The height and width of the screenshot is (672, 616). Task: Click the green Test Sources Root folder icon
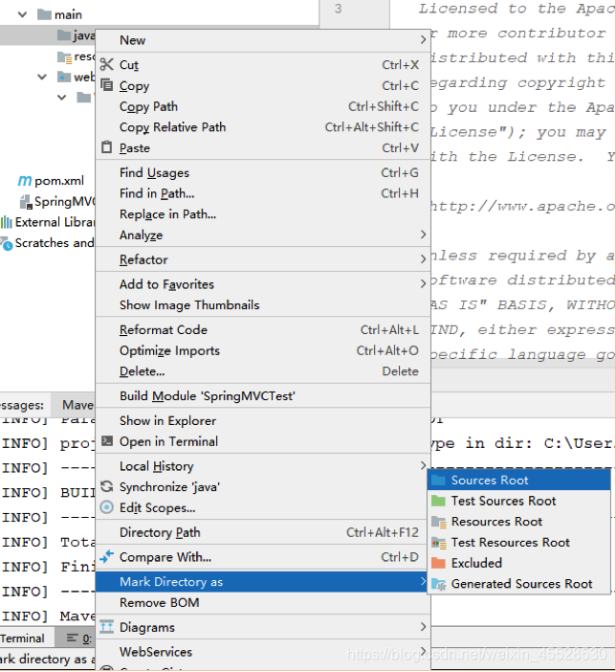(438, 501)
